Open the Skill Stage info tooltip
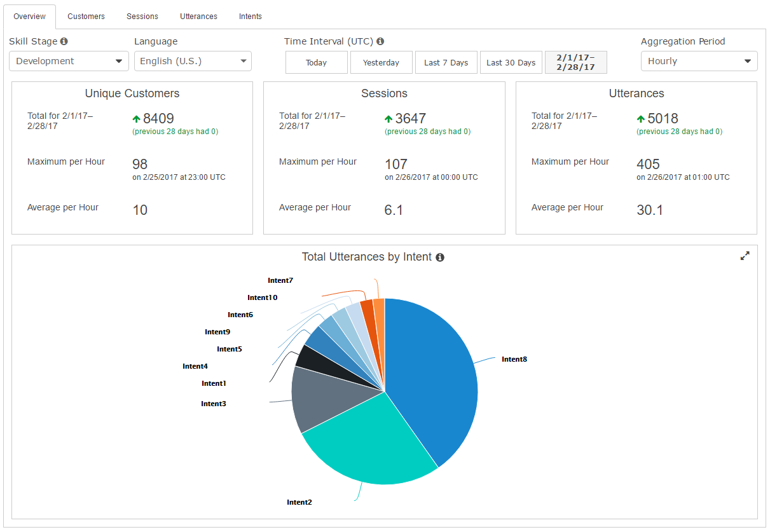 point(64,41)
